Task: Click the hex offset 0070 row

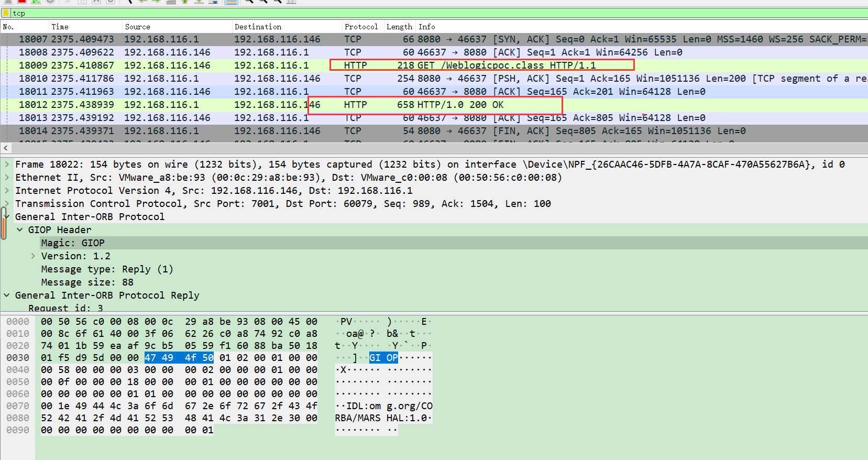Action: coord(18,406)
